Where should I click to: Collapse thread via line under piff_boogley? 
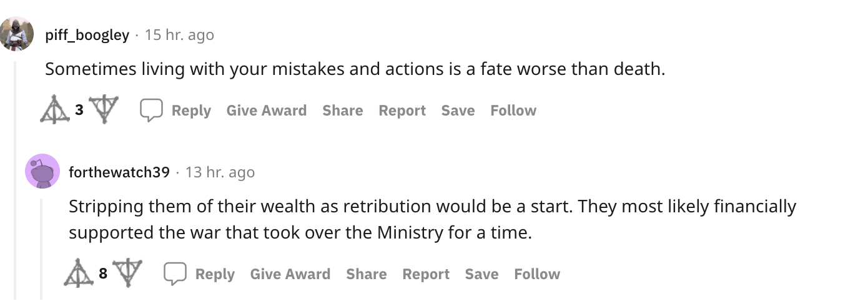17,181
